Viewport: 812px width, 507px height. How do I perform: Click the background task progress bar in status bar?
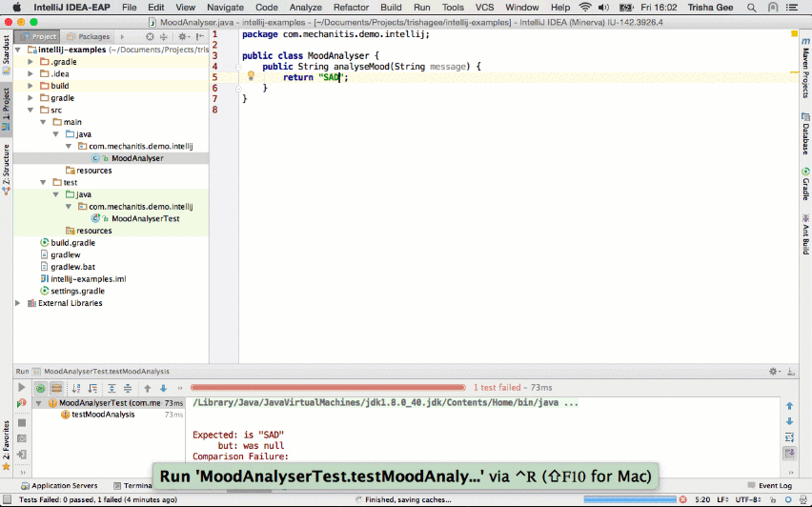[x=630, y=499]
